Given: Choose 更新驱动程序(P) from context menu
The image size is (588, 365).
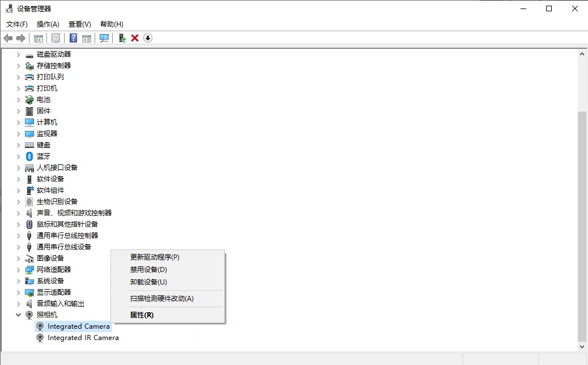Looking at the screenshot, I should point(155,257).
